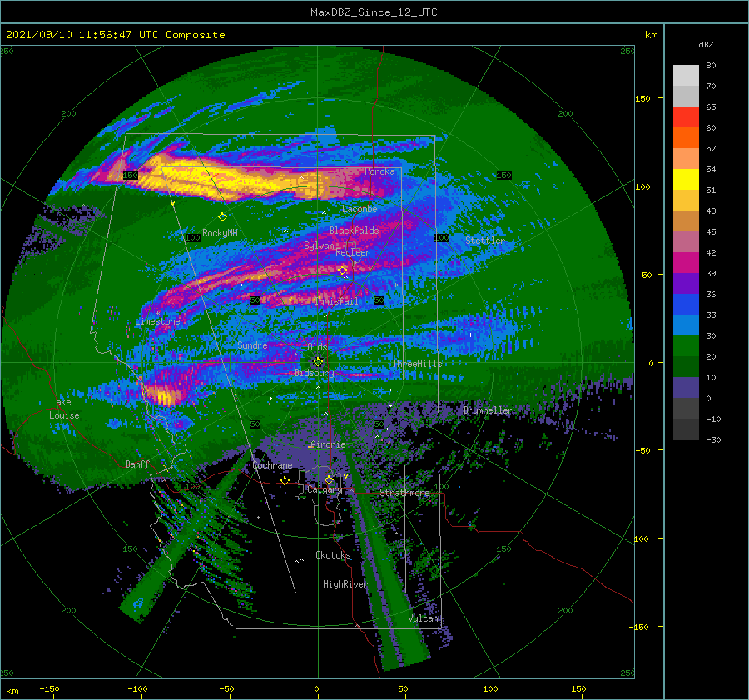Click the 100 tick on bottom km axis

pos(490,688)
